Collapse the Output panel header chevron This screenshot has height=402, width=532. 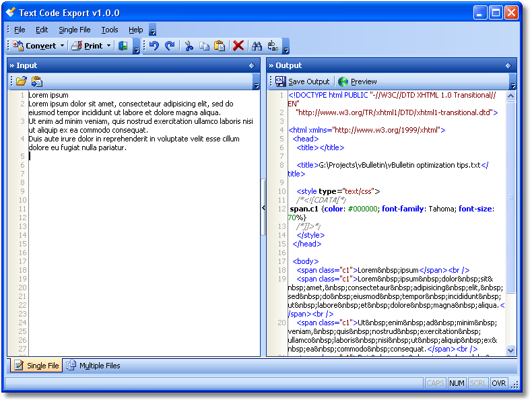click(x=271, y=65)
